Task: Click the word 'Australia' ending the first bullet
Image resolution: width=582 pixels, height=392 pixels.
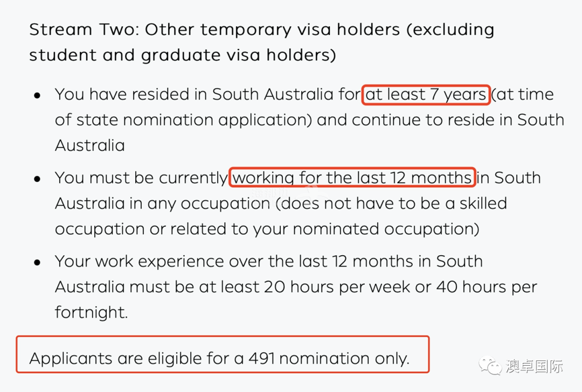Action: [90, 145]
